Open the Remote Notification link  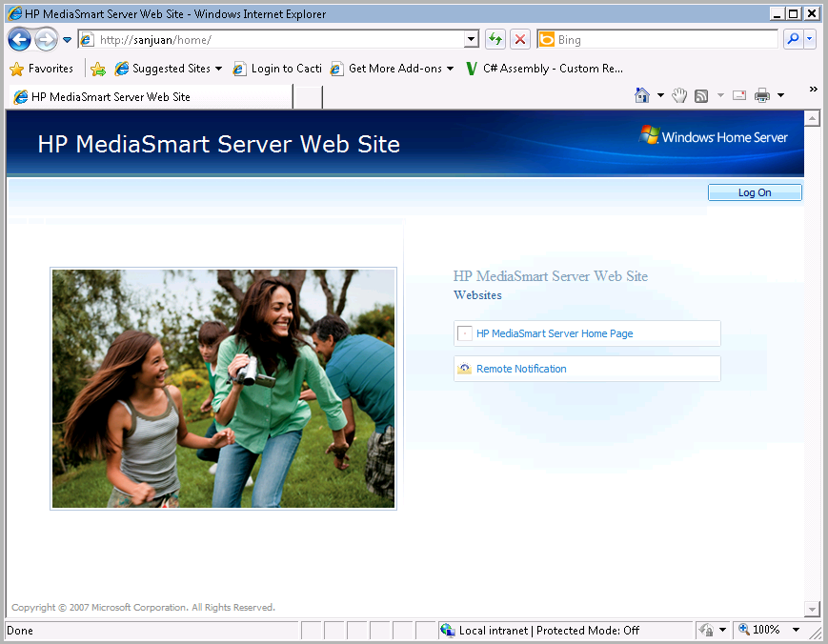[x=521, y=369]
